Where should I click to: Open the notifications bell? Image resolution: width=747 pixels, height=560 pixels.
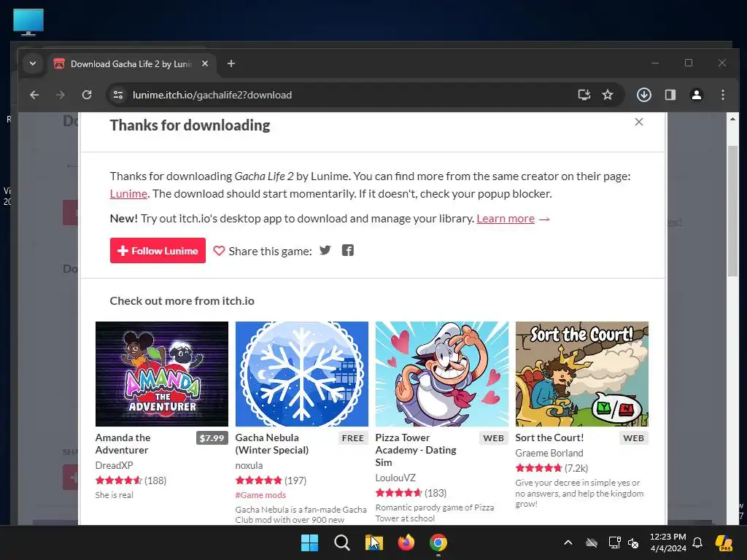[697, 542]
